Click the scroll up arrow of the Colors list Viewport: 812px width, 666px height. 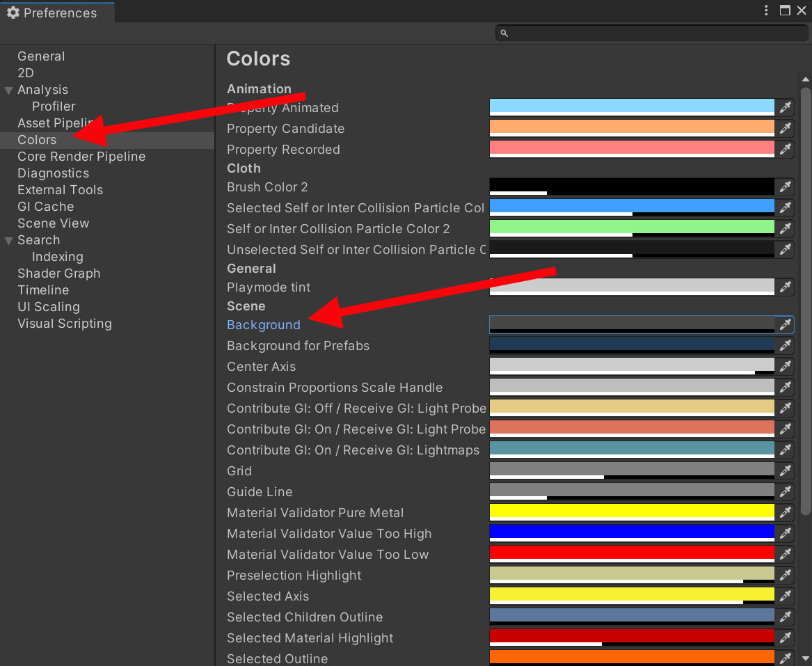805,79
